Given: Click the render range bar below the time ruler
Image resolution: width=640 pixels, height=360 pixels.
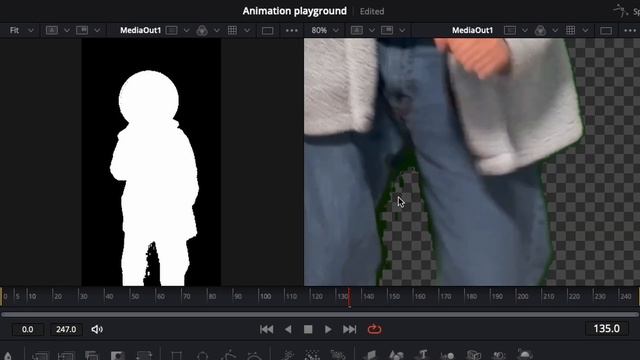Looking at the screenshot, I should pyautogui.click(x=320, y=315).
